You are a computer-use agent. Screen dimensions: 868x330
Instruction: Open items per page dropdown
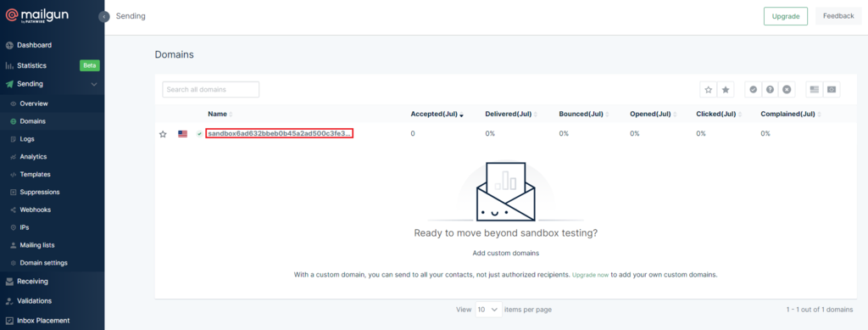pos(489,309)
